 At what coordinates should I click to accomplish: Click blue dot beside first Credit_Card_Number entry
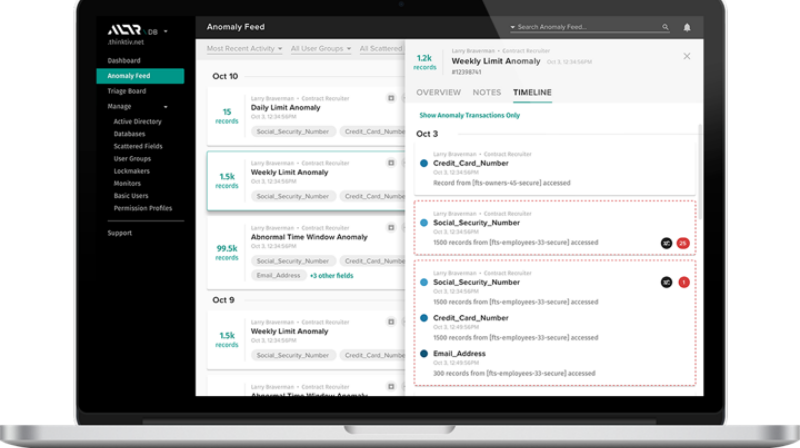point(423,163)
